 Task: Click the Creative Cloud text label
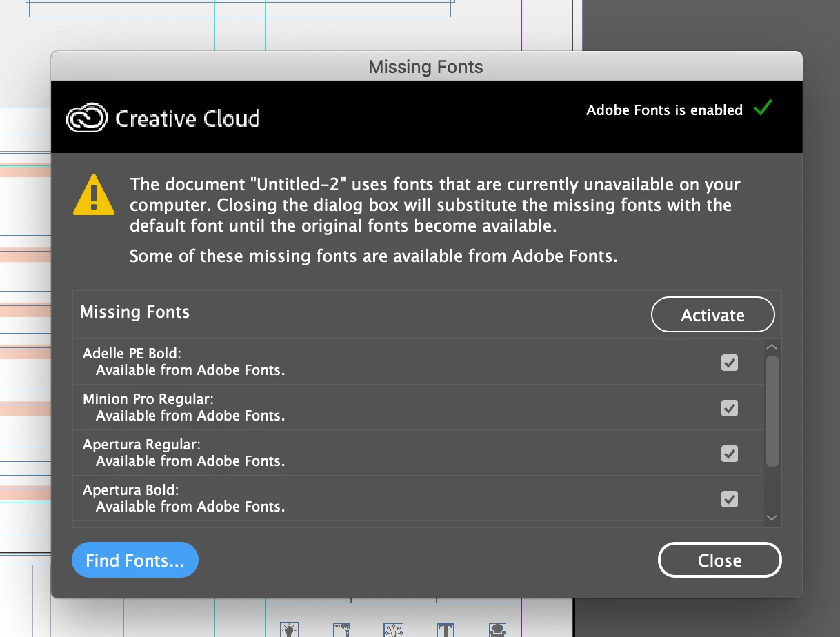point(188,119)
